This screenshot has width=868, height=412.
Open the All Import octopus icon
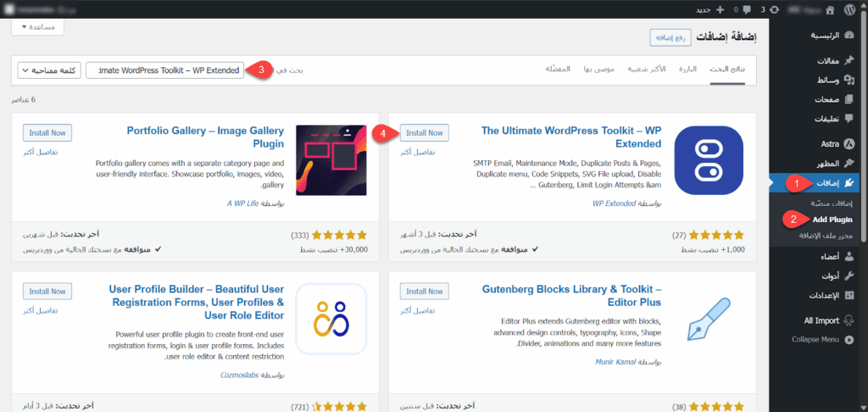tap(849, 320)
